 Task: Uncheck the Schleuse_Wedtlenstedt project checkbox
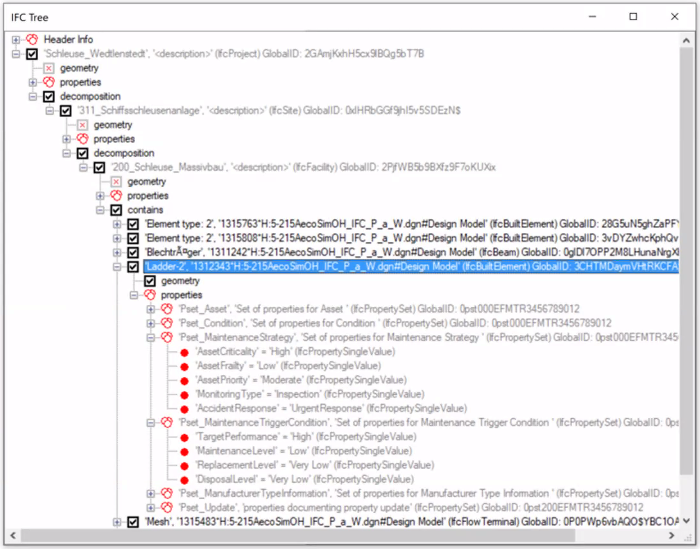coord(32,54)
